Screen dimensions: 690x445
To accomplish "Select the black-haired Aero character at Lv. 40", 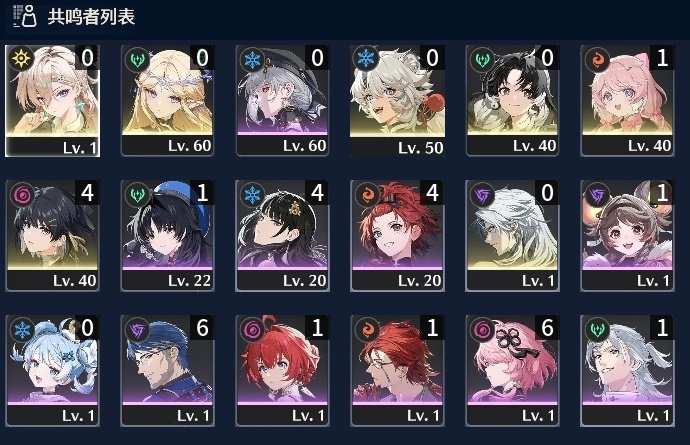I will (x=512, y=101).
